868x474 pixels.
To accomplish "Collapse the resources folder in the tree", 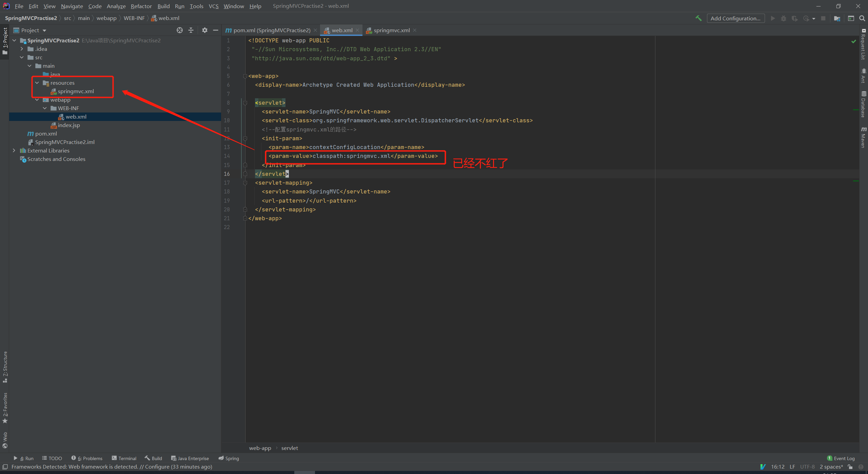I will [x=37, y=83].
